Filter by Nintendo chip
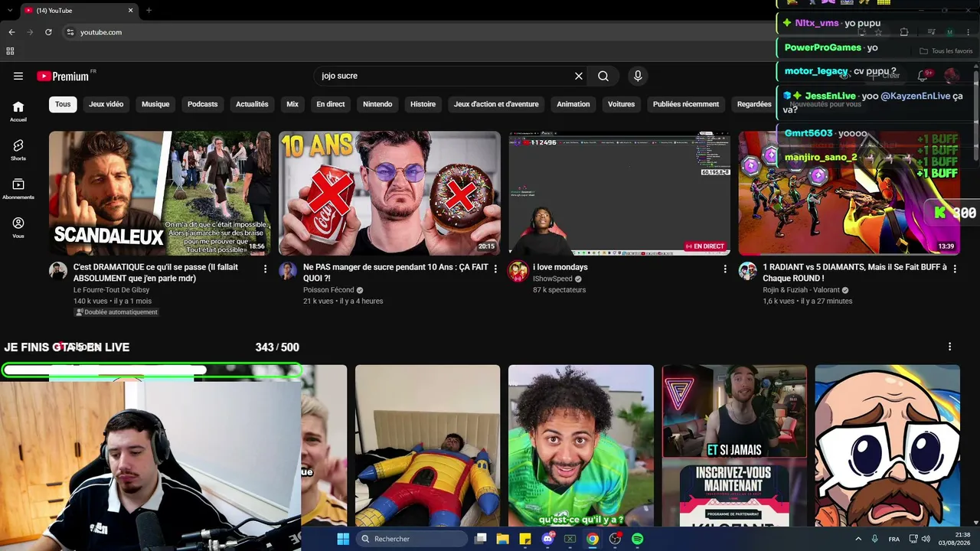The width and height of the screenshot is (980, 551). click(377, 104)
